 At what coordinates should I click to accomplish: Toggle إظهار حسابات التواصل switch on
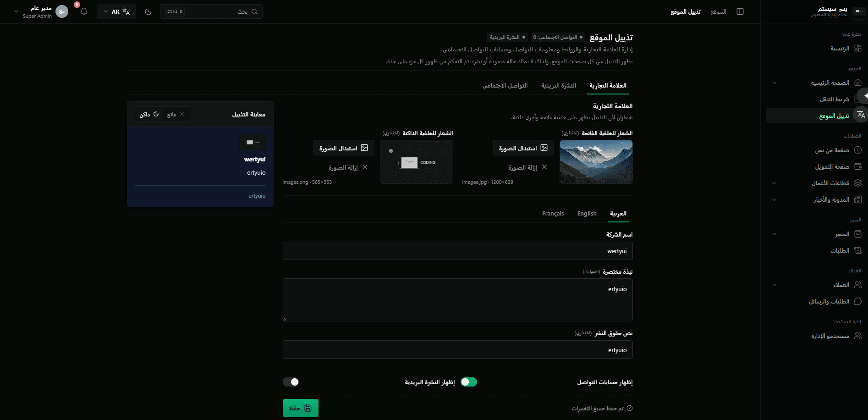(x=469, y=382)
